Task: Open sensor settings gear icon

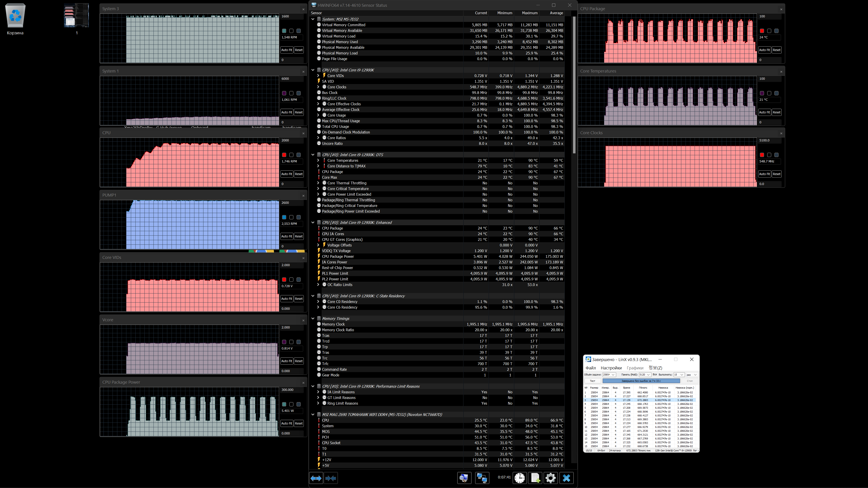Action: tap(551, 478)
